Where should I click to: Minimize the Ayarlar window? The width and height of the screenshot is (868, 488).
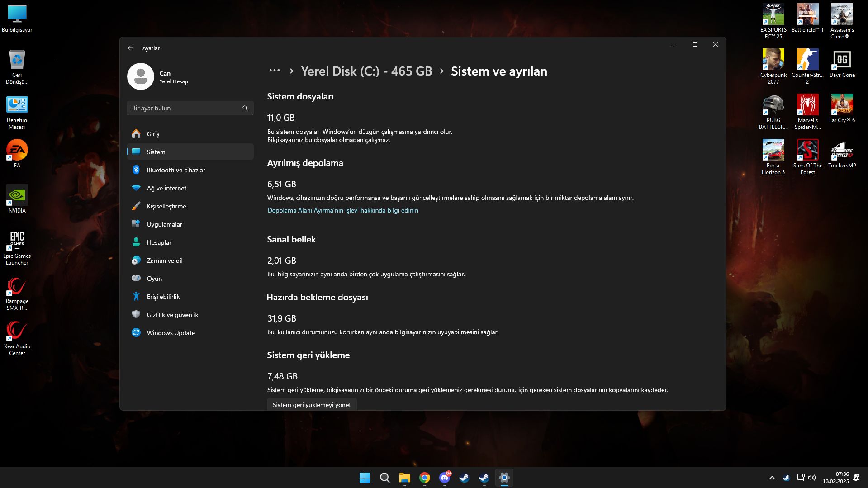tap(674, 44)
